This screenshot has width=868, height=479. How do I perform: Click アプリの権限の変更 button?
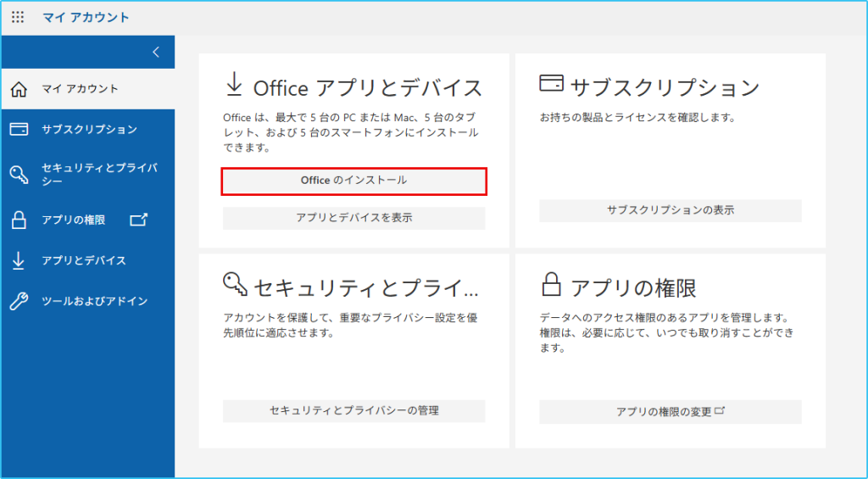pos(670,412)
